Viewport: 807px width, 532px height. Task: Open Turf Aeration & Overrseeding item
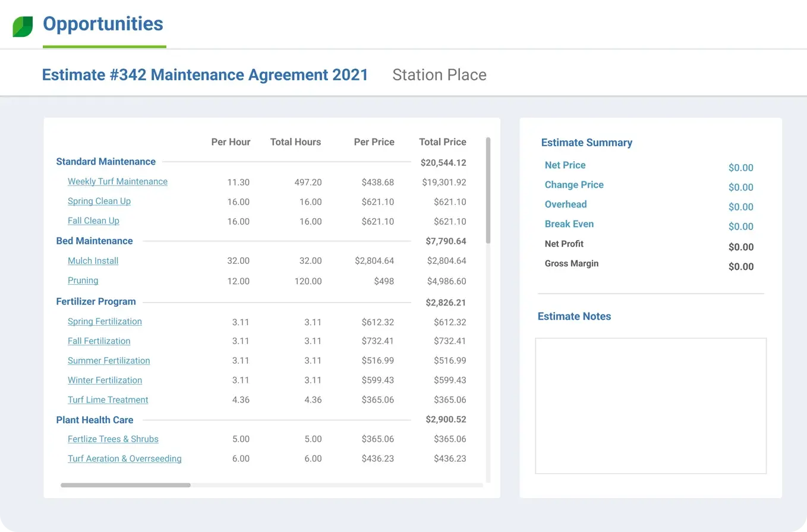tap(124, 458)
